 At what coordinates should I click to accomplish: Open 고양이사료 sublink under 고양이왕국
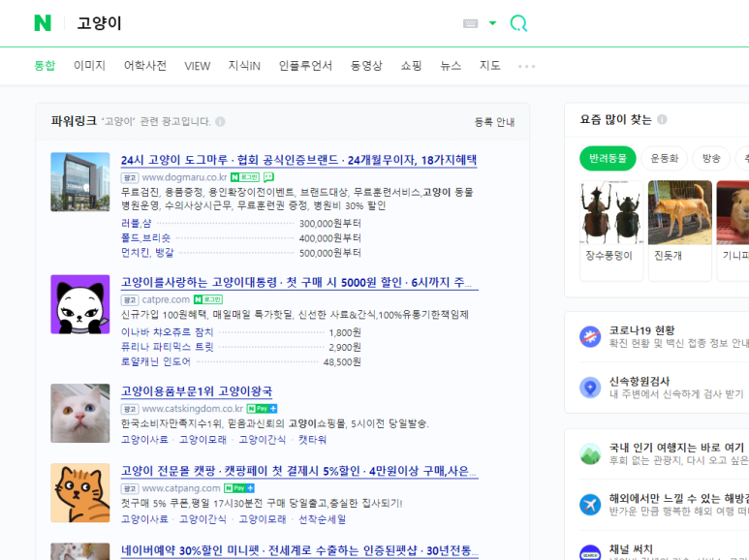click(x=144, y=440)
